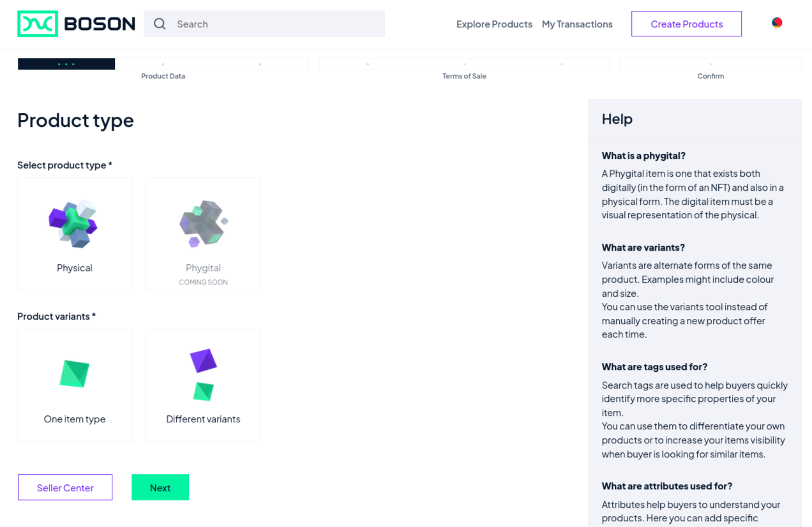
Task: Focus the Search input field
Action: pyautogui.click(x=274, y=24)
